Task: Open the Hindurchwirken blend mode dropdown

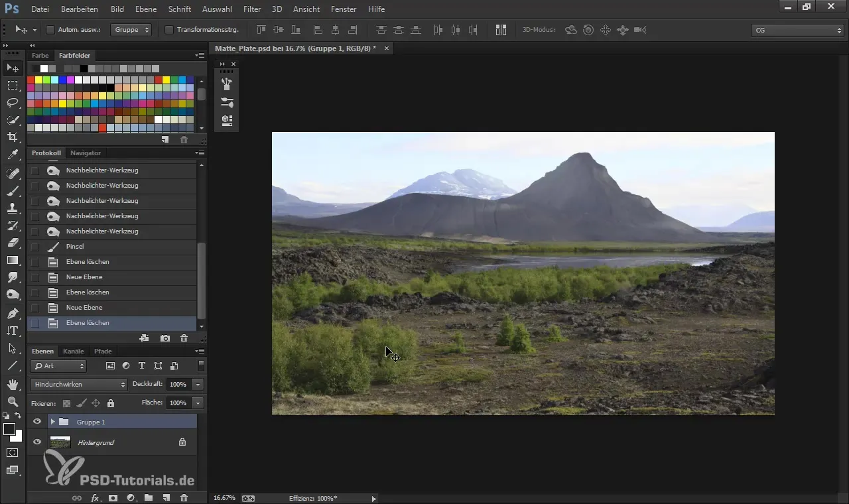Action: click(x=78, y=384)
